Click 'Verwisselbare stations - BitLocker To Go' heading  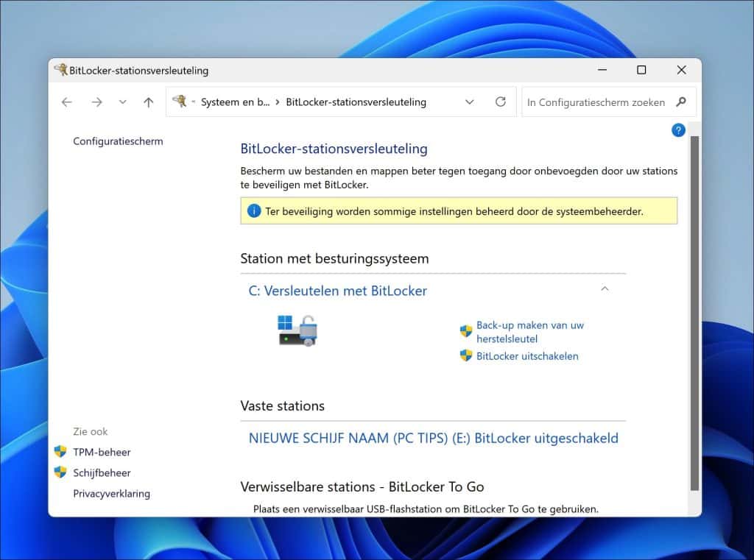point(362,487)
